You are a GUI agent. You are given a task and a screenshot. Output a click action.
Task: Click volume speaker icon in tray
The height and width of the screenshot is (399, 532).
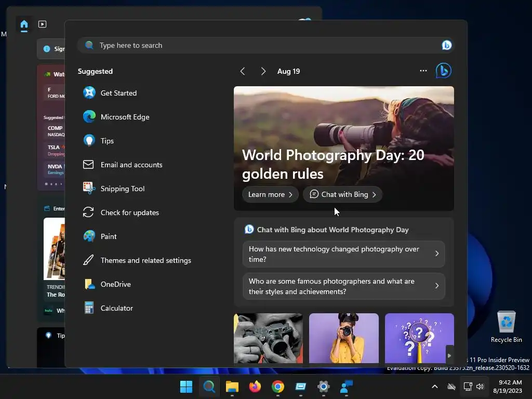(x=480, y=387)
